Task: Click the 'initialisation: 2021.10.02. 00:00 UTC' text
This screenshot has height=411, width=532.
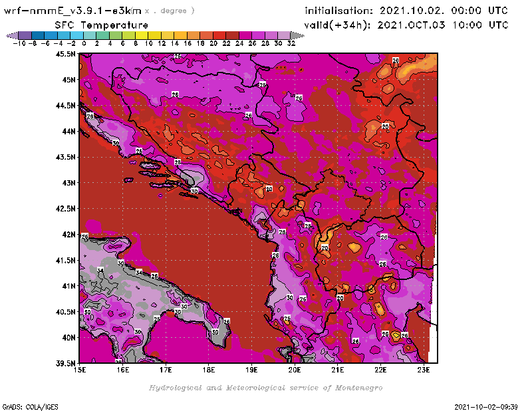Action: pyautogui.click(x=406, y=11)
